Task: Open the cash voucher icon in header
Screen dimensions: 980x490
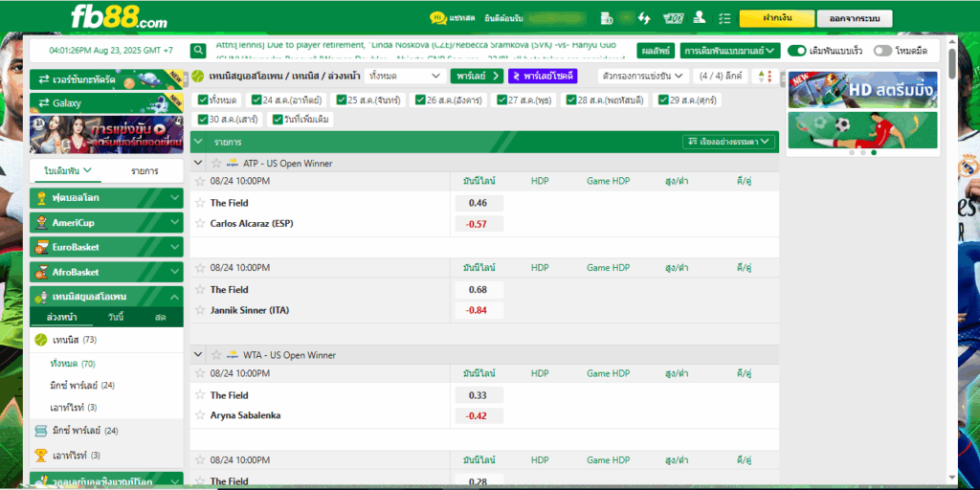Action: pos(674,18)
